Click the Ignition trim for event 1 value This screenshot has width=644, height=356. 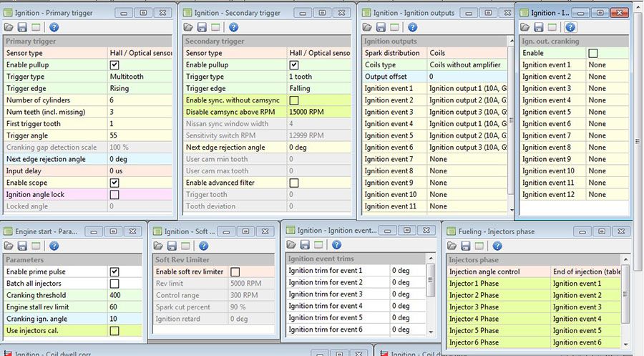click(407, 271)
